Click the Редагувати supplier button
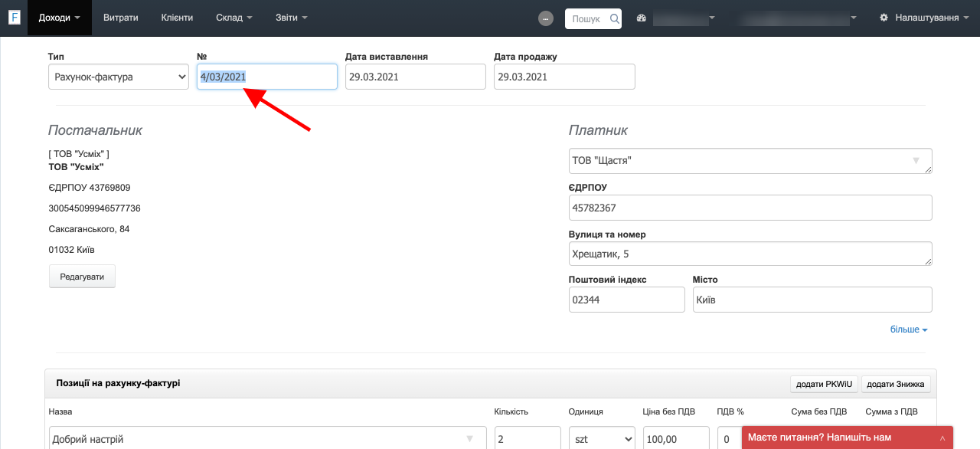The width and height of the screenshot is (980, 449). (x=82, y=276)
